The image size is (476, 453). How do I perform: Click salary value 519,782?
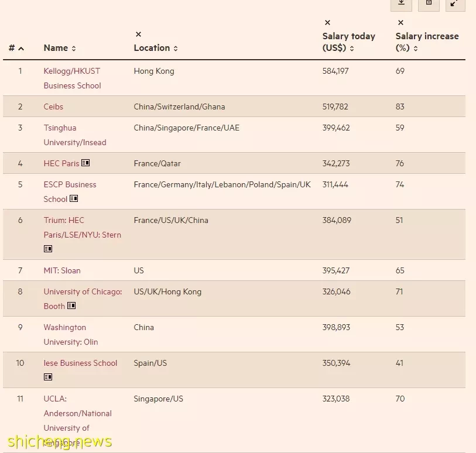click(335, 107)
